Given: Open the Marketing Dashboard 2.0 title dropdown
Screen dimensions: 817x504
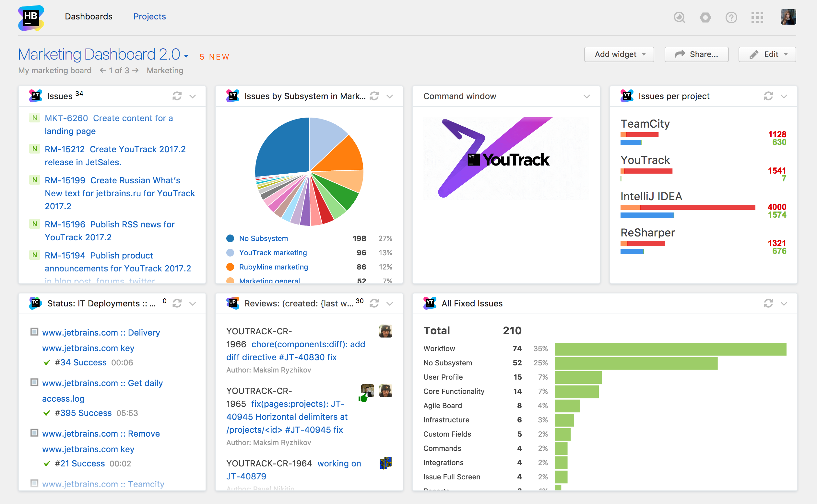Looking at the screenshot, I should [186, 56].
